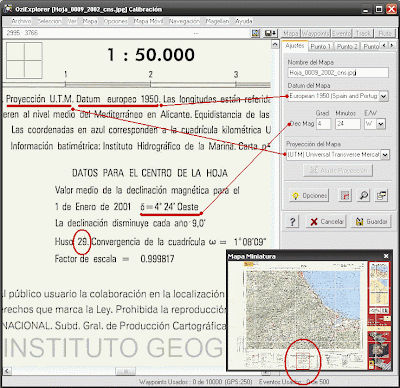Click the Nombre del Mapa field
This screenshot has width=400, height=388.
coord(338,73)
